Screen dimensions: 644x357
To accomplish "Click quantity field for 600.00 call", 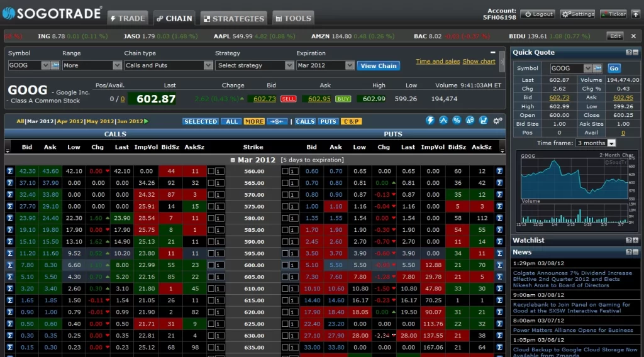I will click(219, 265).
